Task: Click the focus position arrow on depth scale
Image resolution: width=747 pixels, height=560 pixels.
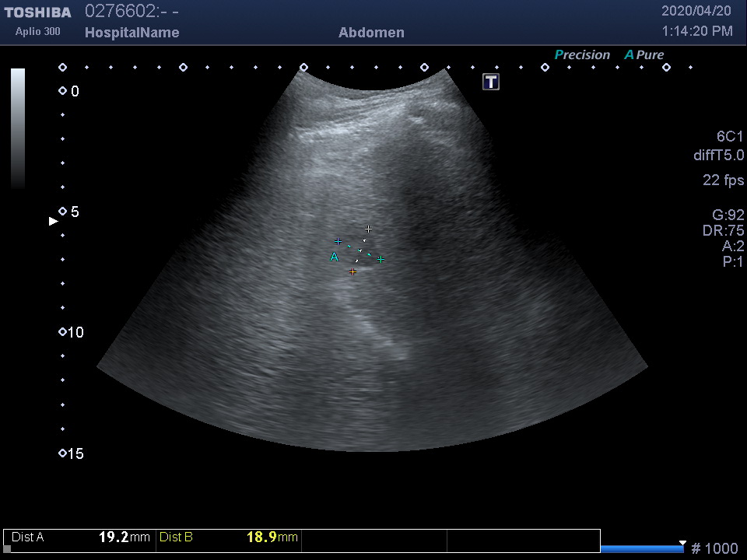Action: coord(54,221)
